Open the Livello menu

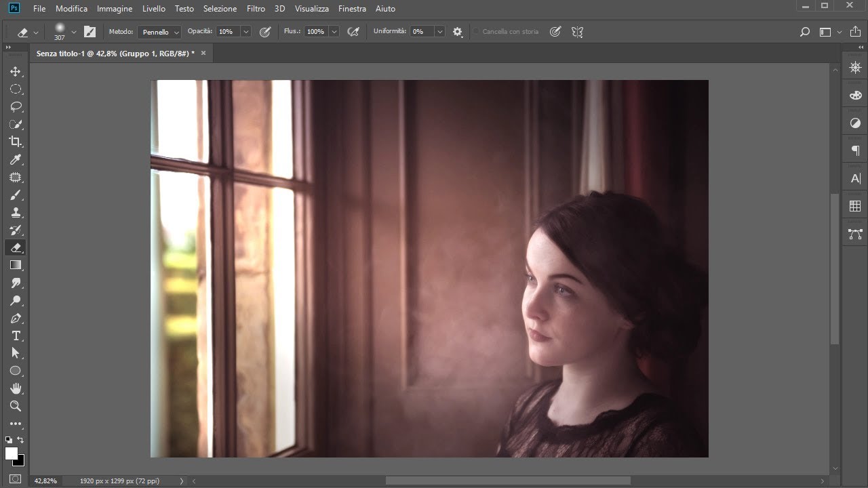click(x=154, y=9)
